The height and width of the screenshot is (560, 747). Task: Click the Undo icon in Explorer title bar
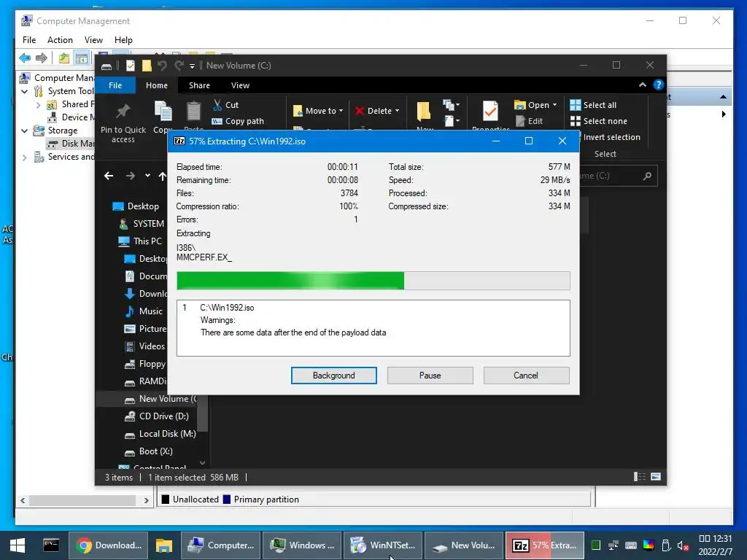163,66
